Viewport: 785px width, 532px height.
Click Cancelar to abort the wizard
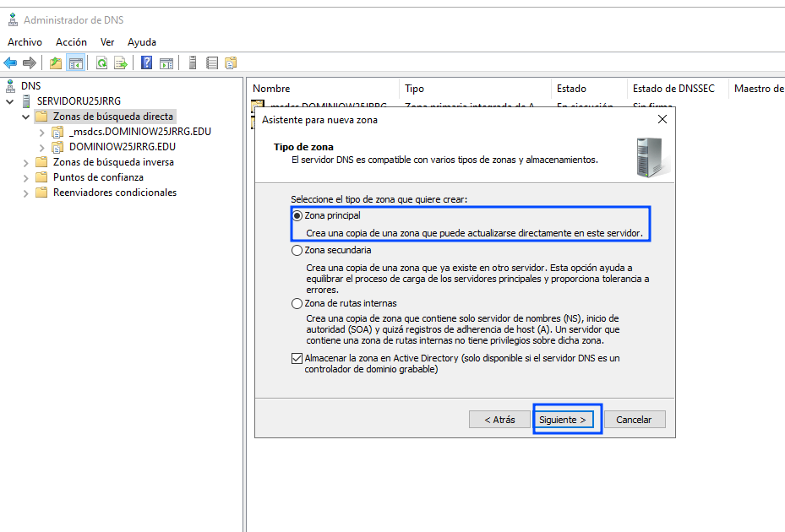[635, 420]
